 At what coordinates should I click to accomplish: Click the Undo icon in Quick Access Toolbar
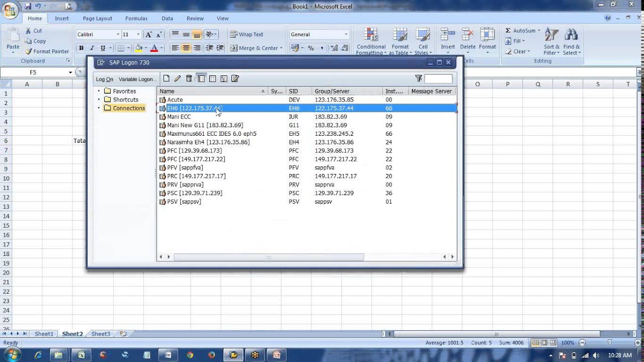[39, 6]
